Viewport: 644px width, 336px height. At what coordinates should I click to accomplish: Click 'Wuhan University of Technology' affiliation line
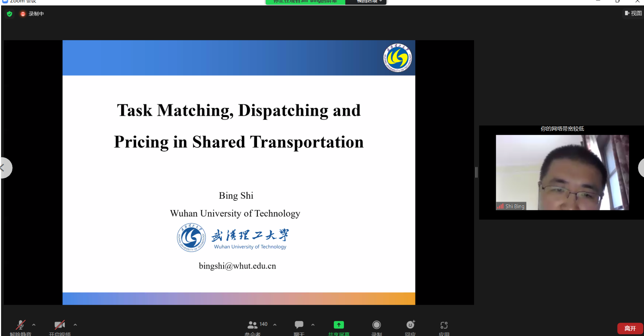[235, 213]
